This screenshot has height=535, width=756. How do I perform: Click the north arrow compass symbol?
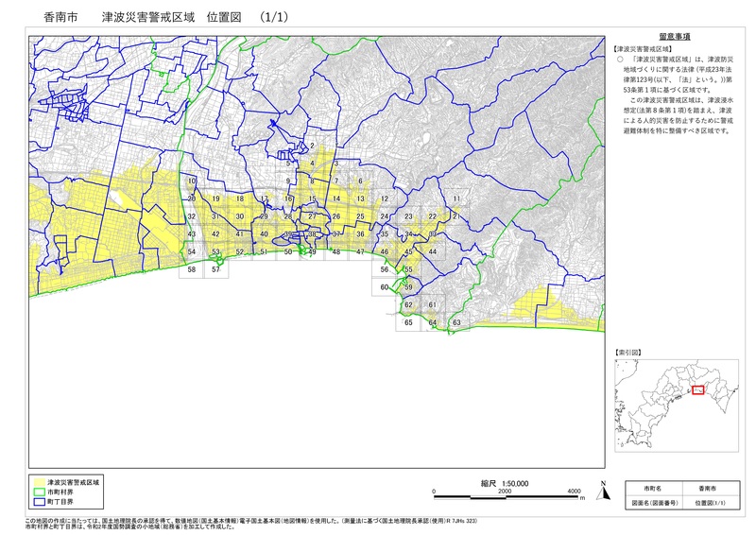(x=601, y=489)
